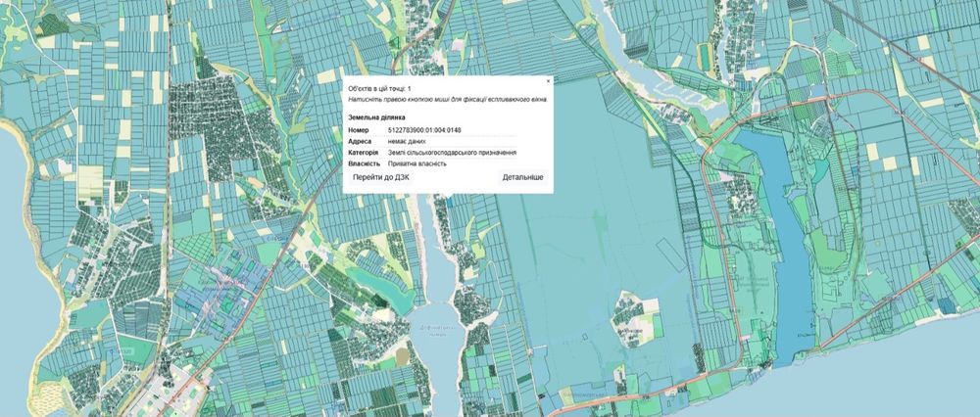Close the parcel info popup
This screenshot has width=980, height=417.
(x=548, y=81)
